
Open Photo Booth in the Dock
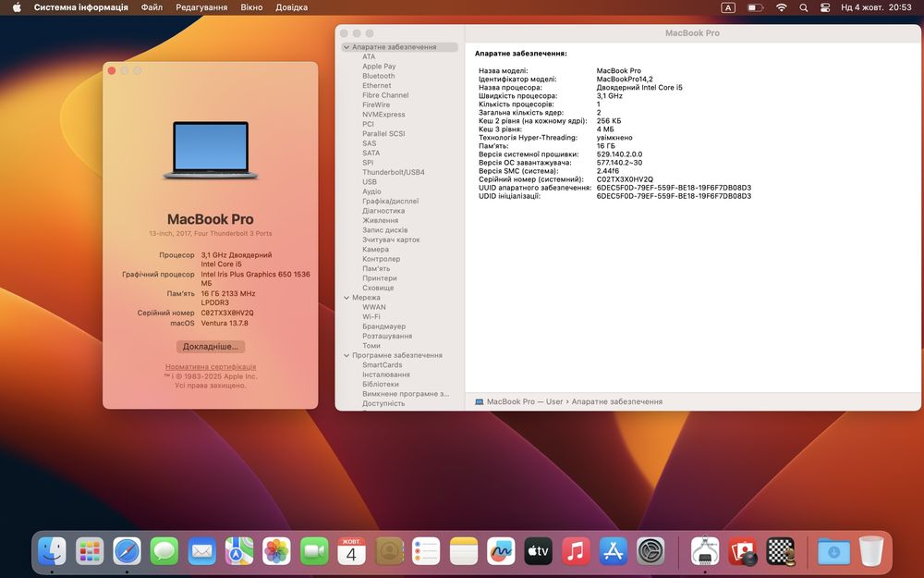coord(743,551)
